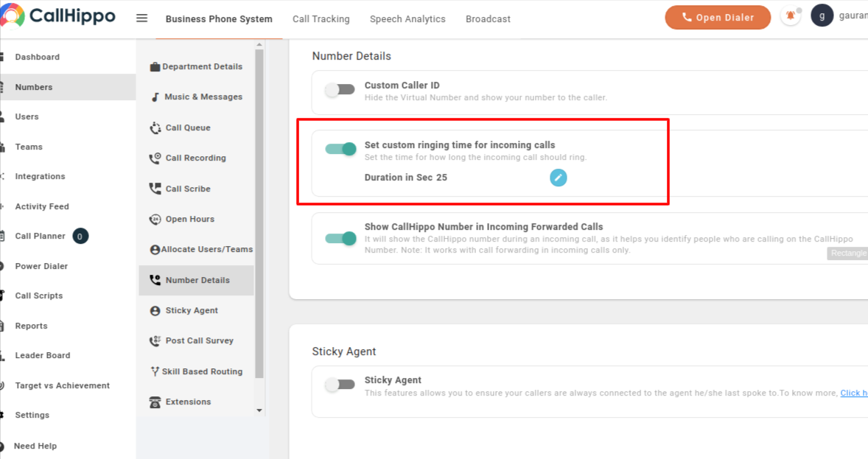This screenshot has width=868, height=459.
Task: Click the Open Dialer button
Action: coord(718,17)
